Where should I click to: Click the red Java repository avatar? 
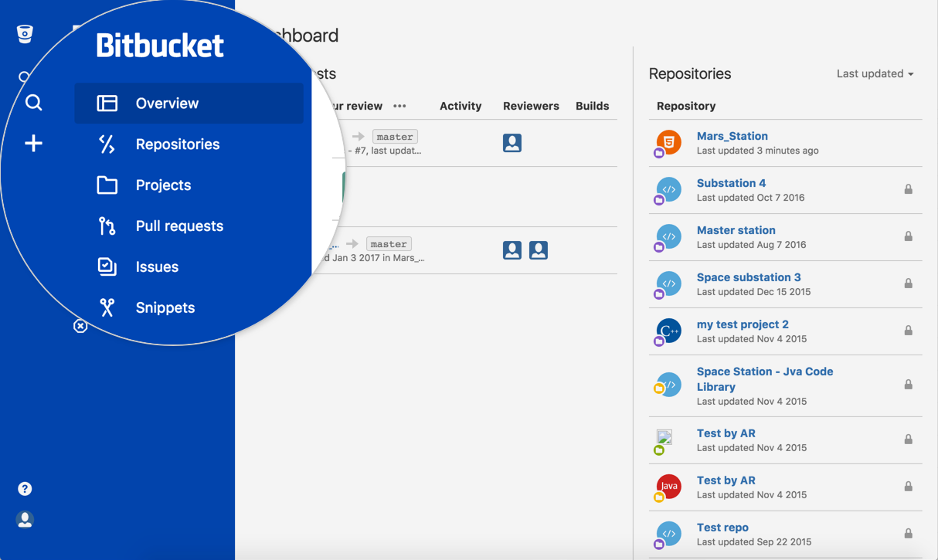668,487
